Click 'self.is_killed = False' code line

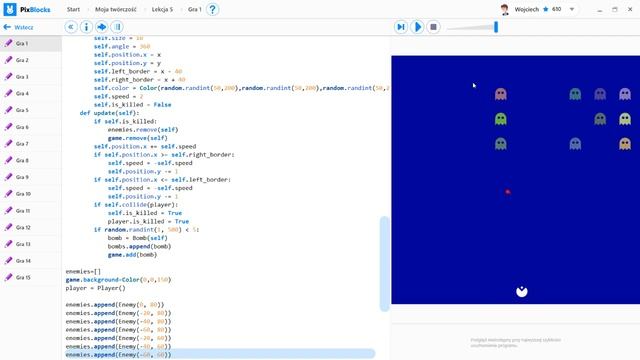click(132, 104)
